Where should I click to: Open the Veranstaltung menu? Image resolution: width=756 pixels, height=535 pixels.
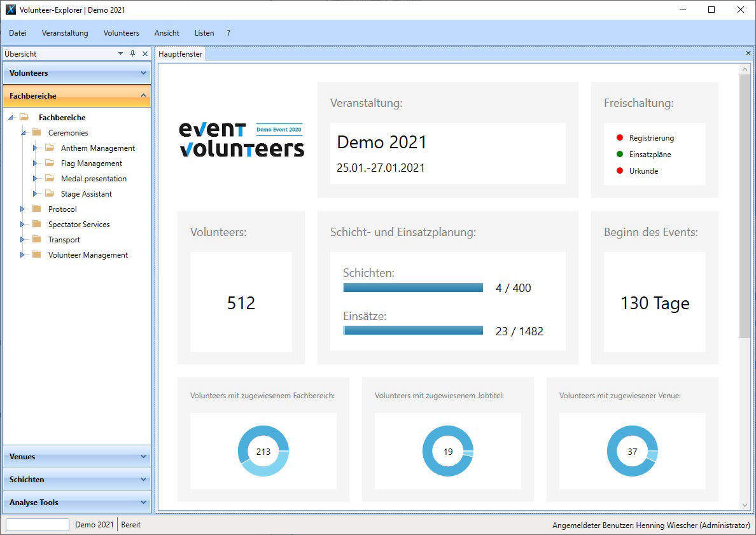pos(64,32)
